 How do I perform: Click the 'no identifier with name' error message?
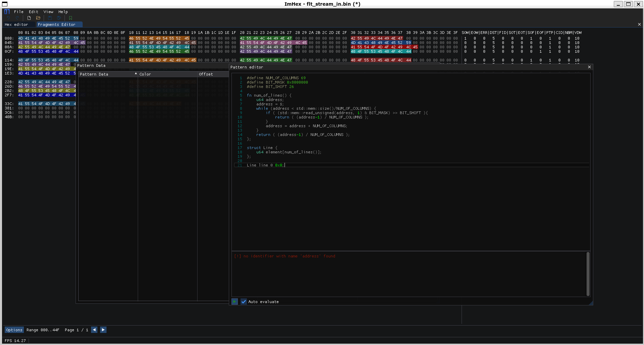(285, 256)
